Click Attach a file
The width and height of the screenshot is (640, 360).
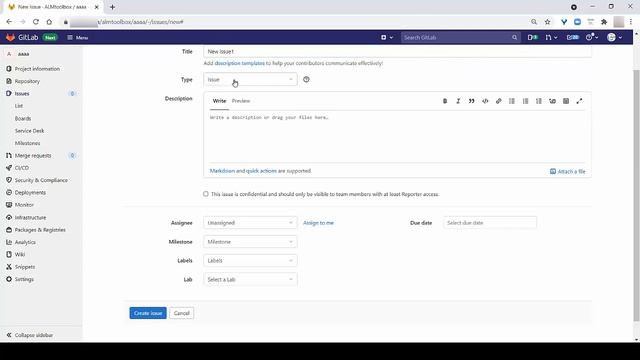[x=568, y=171]
